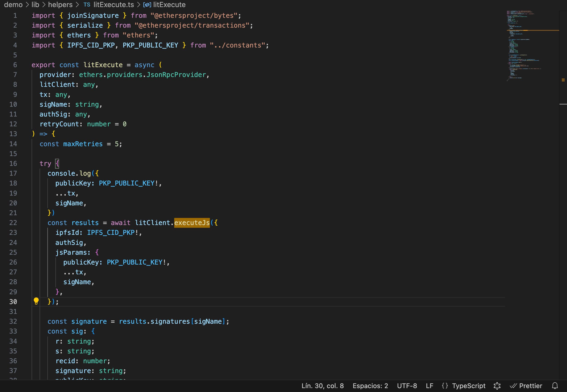Click the try keyword on line 16
This screenshot has height=392, width=567.
point(45,164)
